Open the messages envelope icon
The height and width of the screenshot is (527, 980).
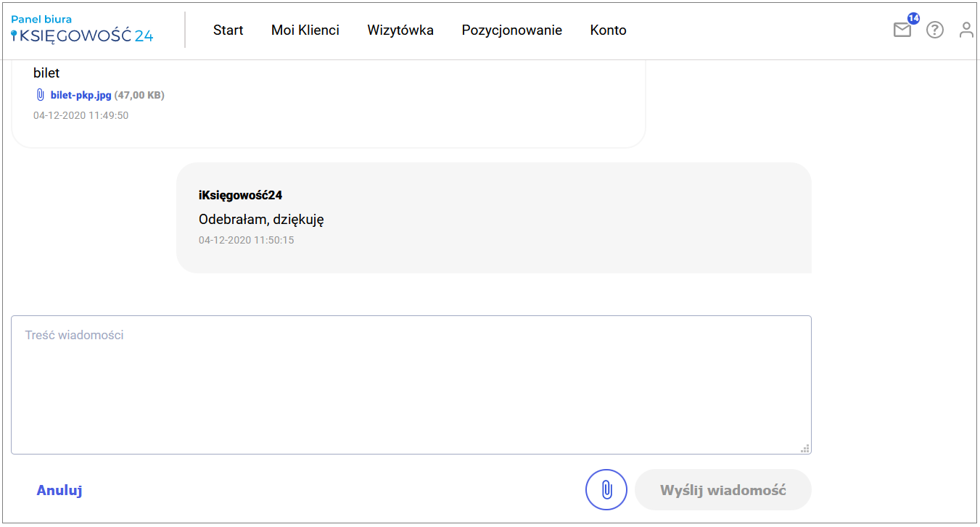point(902,30)
